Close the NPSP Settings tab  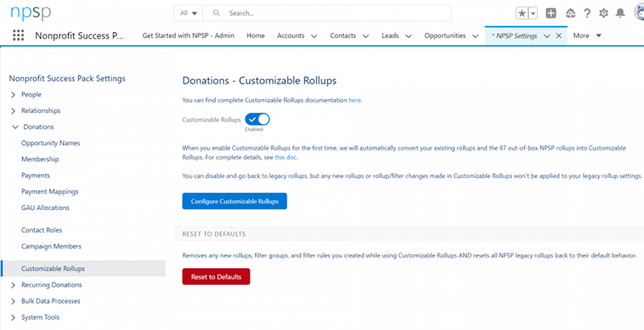coord(559,35)
